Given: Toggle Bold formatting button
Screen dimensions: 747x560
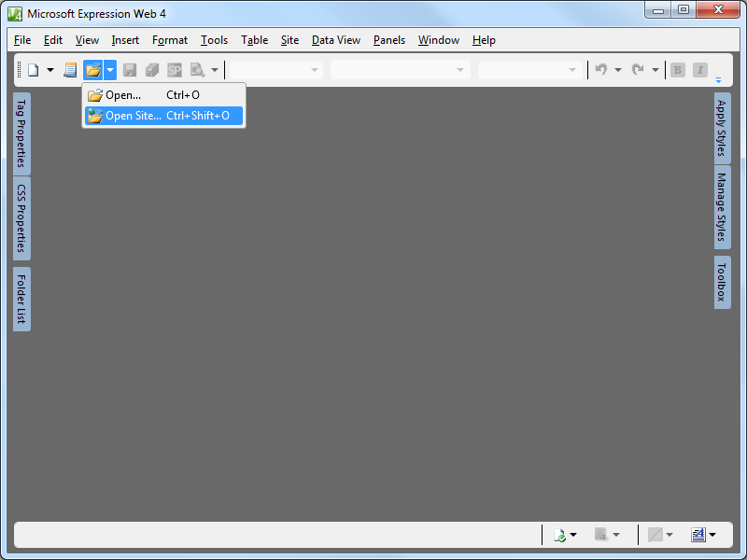Looking at the screenshot, I should tap(678, 70).
